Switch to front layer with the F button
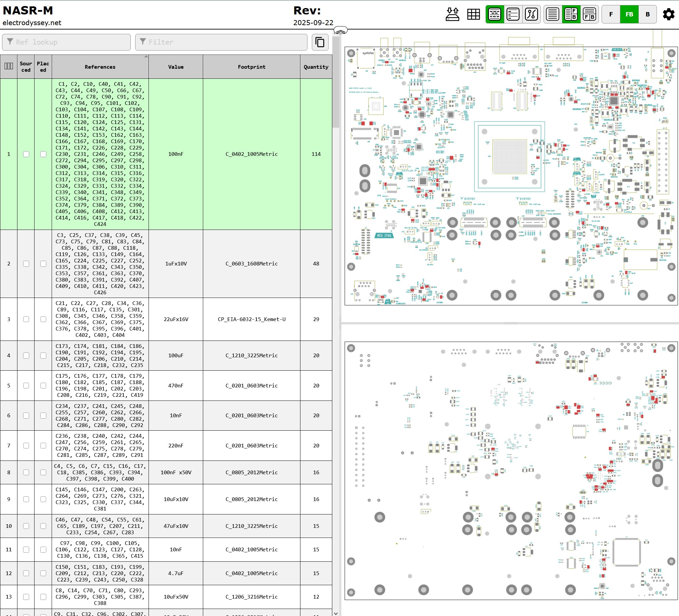Screen dimensions: 679x616 [611, 14]
